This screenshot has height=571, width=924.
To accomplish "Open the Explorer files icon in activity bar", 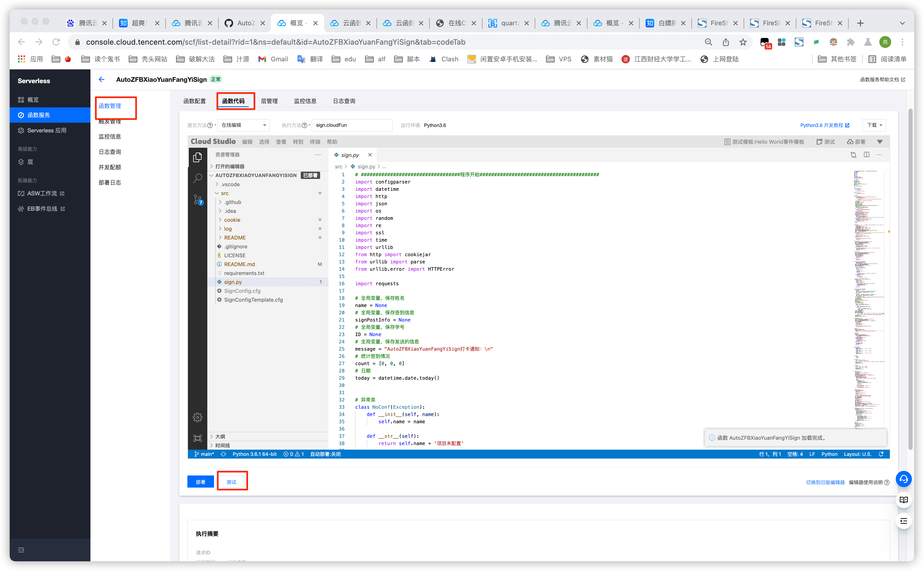I will click(x=197, y=157).
